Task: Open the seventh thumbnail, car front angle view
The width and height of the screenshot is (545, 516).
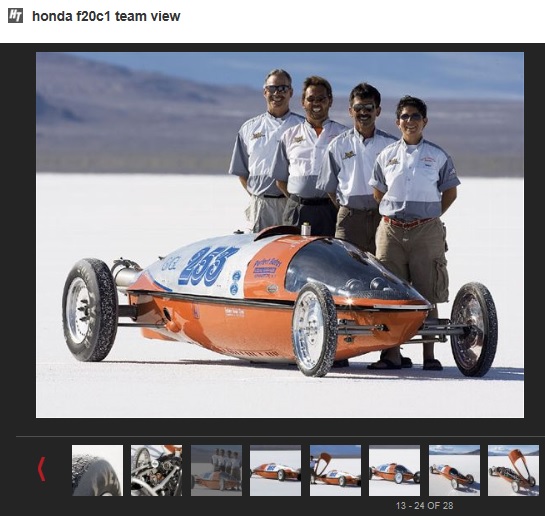Action: 454,470
